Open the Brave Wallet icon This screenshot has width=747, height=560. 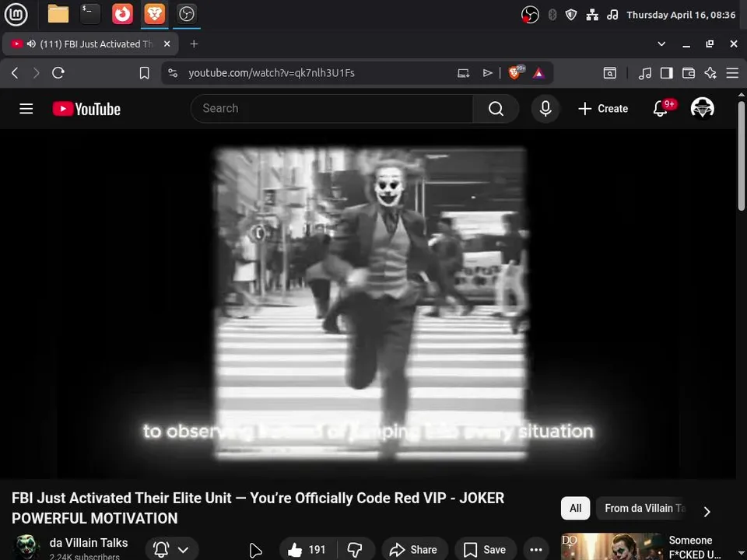[689, 73]
